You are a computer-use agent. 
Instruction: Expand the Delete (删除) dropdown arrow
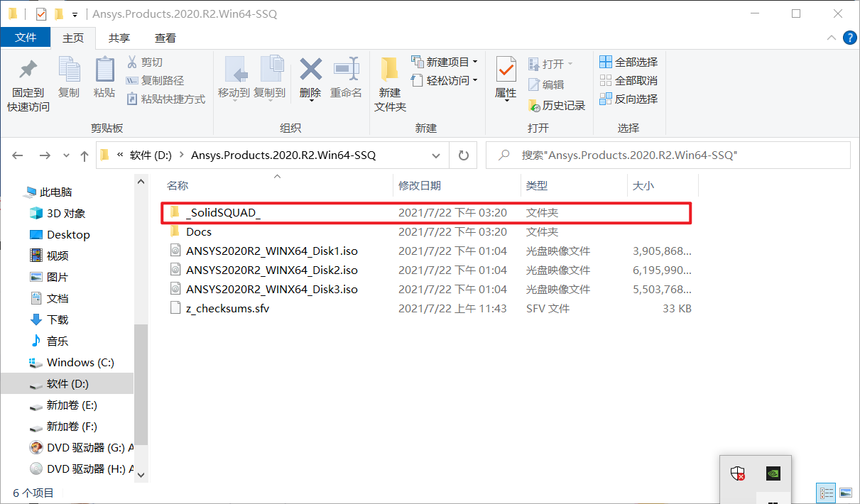(311, 100)
